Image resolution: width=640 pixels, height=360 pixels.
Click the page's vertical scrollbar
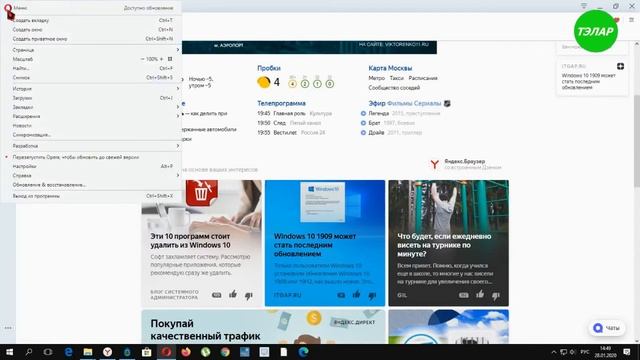pos(637,141)
